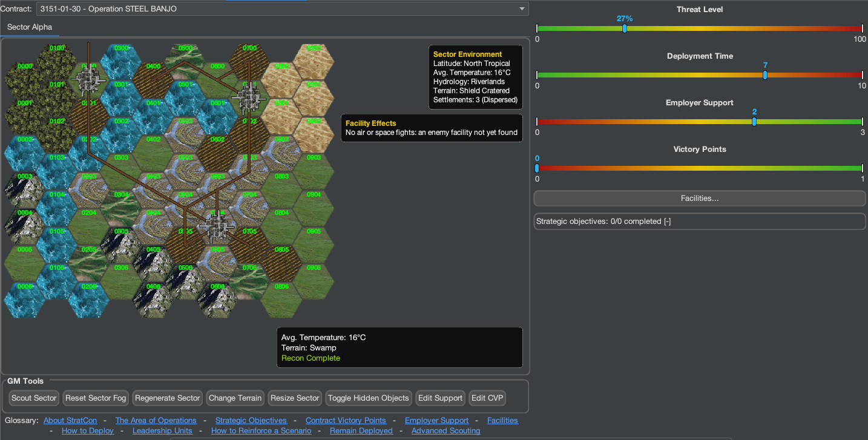Click the Regenerate Sector button
Viewport: 868px width, 440px height.
(168, 398)
